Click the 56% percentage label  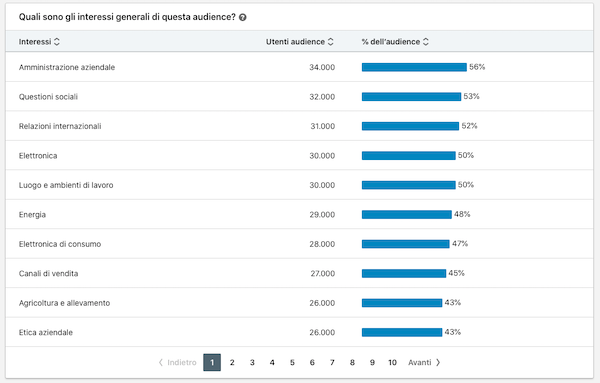point(477,67)
